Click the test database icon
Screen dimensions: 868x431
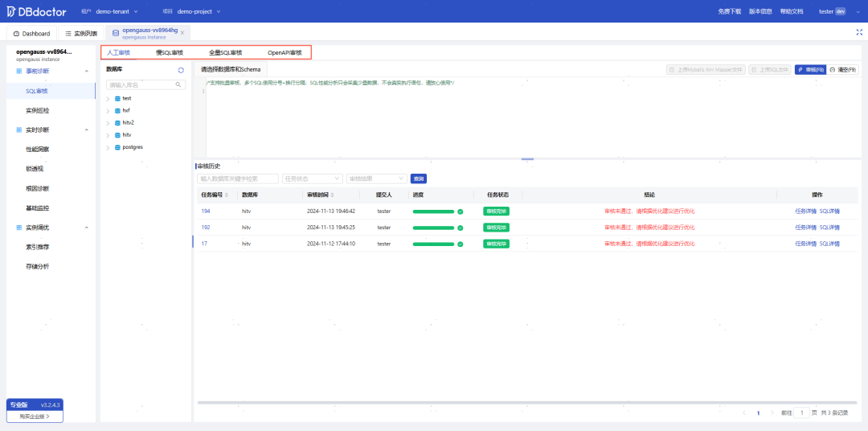[117, 98]
